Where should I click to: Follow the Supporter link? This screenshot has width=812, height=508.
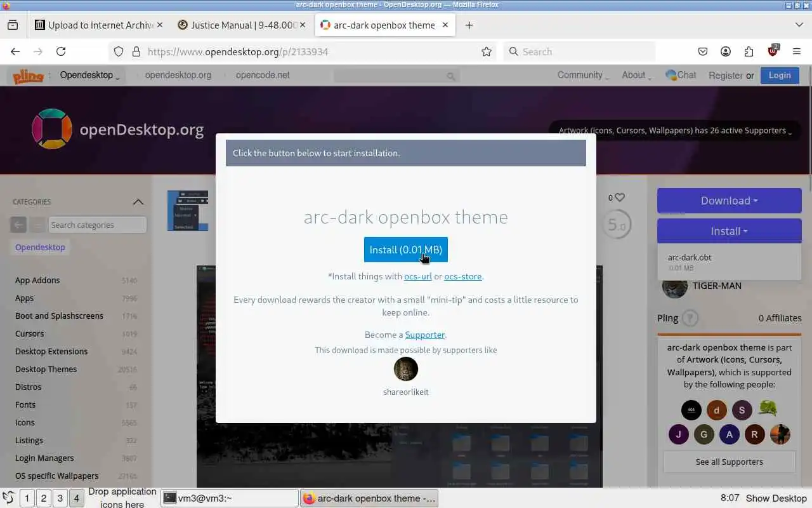click(x=425, y=335)
